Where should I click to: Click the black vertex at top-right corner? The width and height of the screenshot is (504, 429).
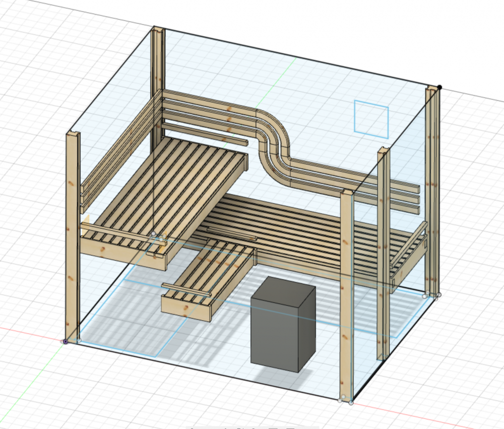pos(439,87)
